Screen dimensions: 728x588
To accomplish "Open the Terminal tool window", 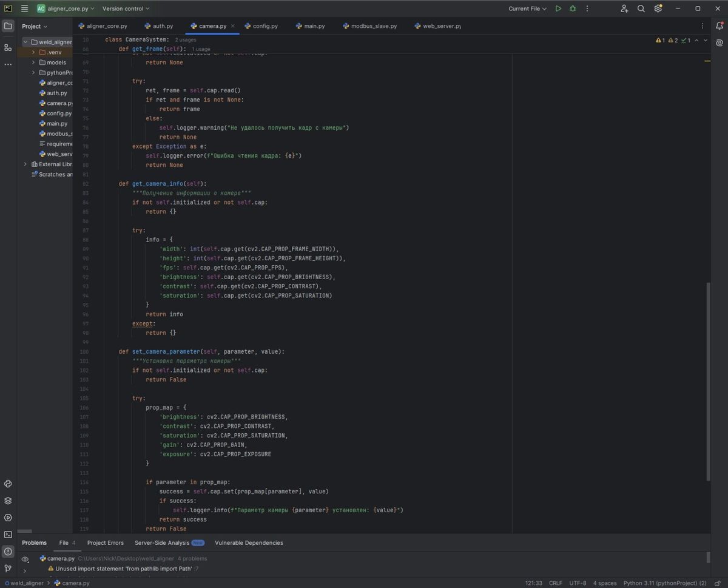I will pos(8,535).
